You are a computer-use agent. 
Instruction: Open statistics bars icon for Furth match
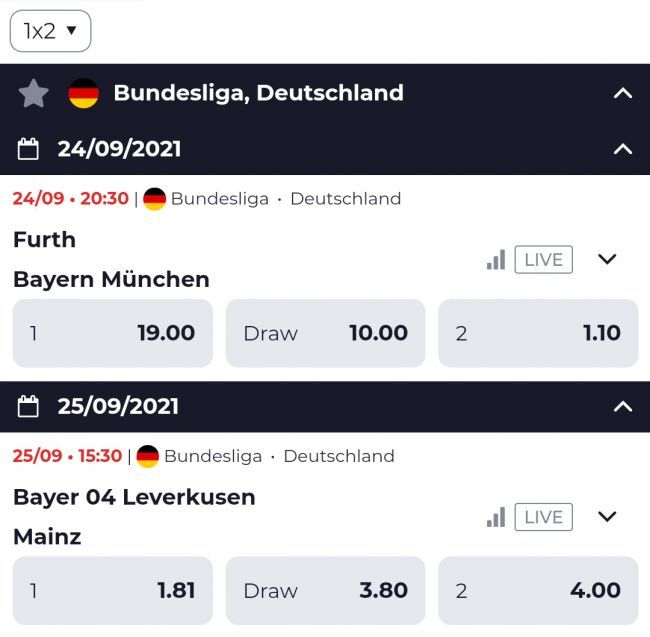tap(495, 260)
